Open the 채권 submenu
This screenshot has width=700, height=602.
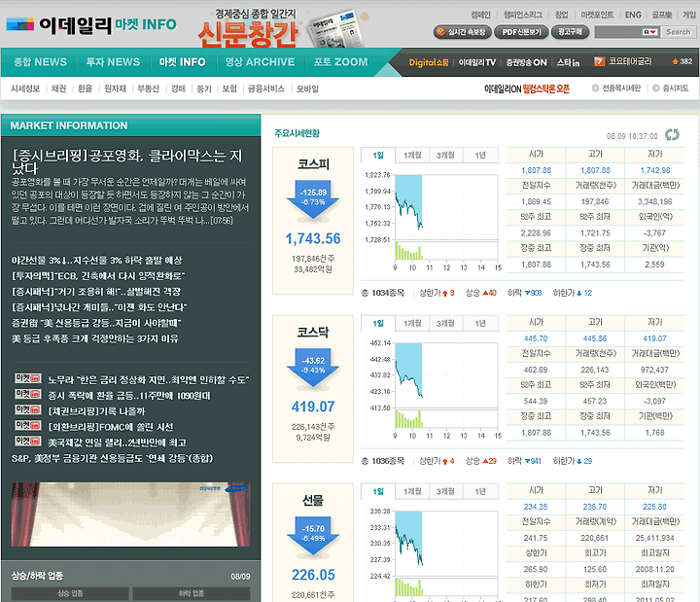[58, 89]
